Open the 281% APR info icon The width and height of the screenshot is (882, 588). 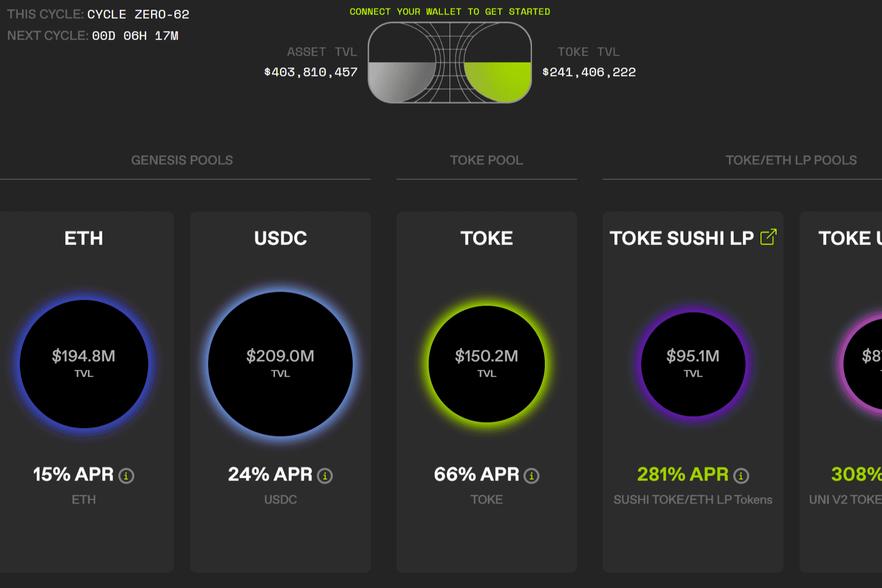(740, 476)
